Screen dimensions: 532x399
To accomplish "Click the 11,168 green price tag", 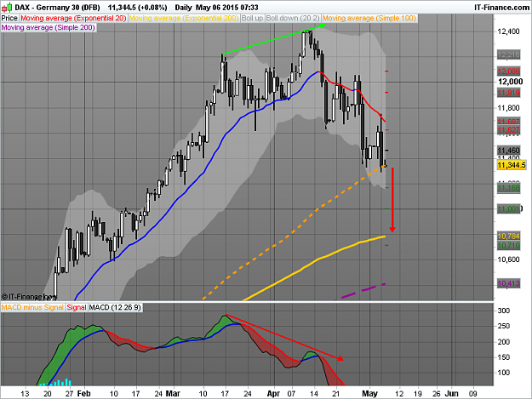I will click(x=508, y=188).
